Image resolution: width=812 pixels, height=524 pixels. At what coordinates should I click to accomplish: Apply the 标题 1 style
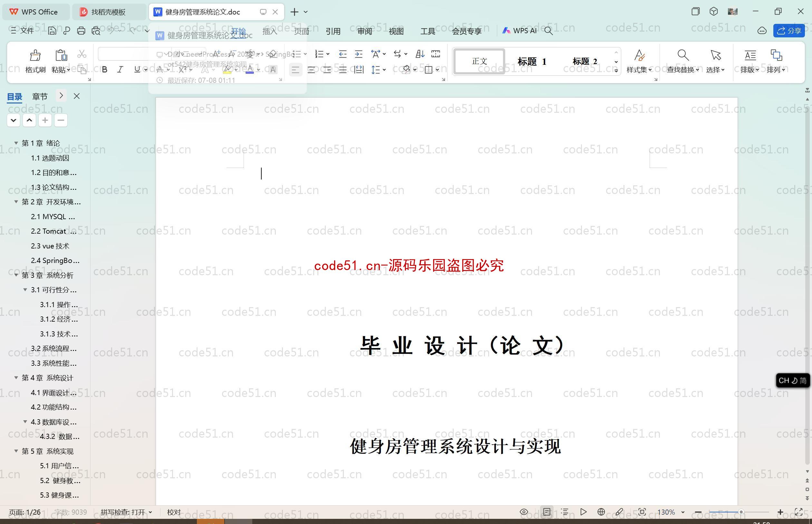[532, 62]
